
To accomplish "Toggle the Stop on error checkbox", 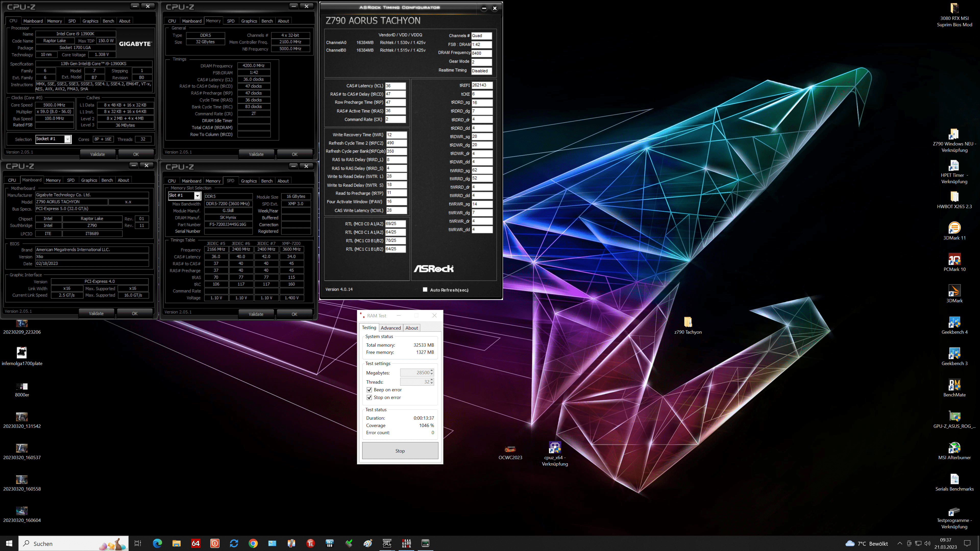I will (x=369, y=397).
